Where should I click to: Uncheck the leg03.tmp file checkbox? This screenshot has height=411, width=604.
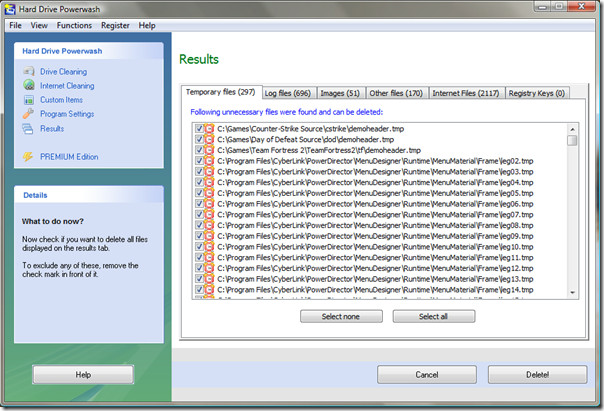click(x=199, y=172)
